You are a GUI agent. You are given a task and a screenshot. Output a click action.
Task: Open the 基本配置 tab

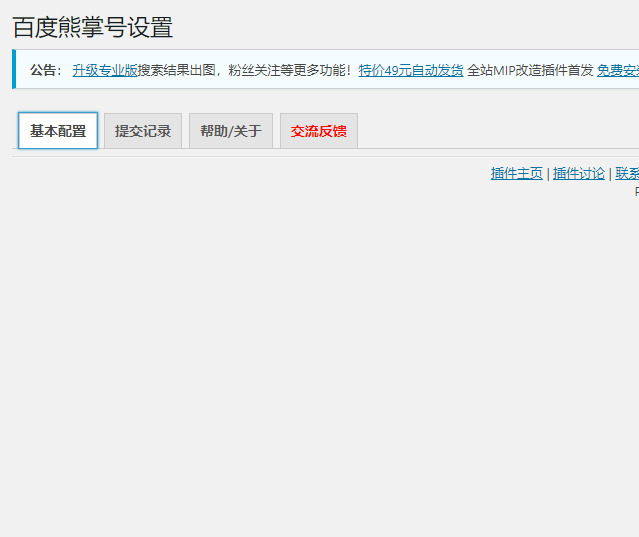click(x=58, y=131)
